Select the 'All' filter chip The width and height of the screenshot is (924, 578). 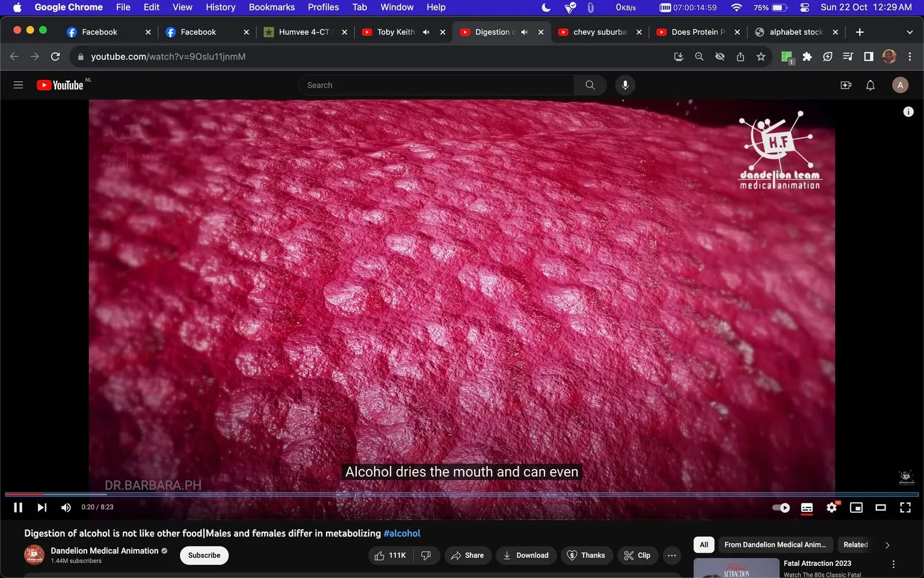tap(703, 544)
